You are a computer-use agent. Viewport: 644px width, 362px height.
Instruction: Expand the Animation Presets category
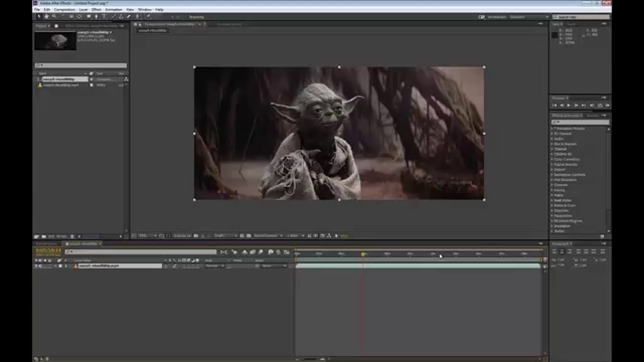click(x=552, y=129)
